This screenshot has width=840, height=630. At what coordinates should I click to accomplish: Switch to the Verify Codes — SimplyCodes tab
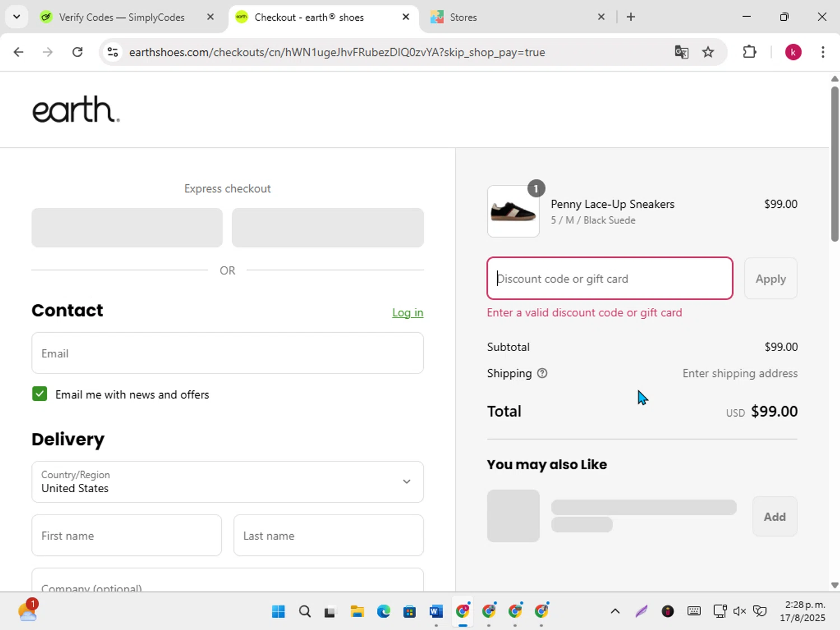(x=122, y=17)
